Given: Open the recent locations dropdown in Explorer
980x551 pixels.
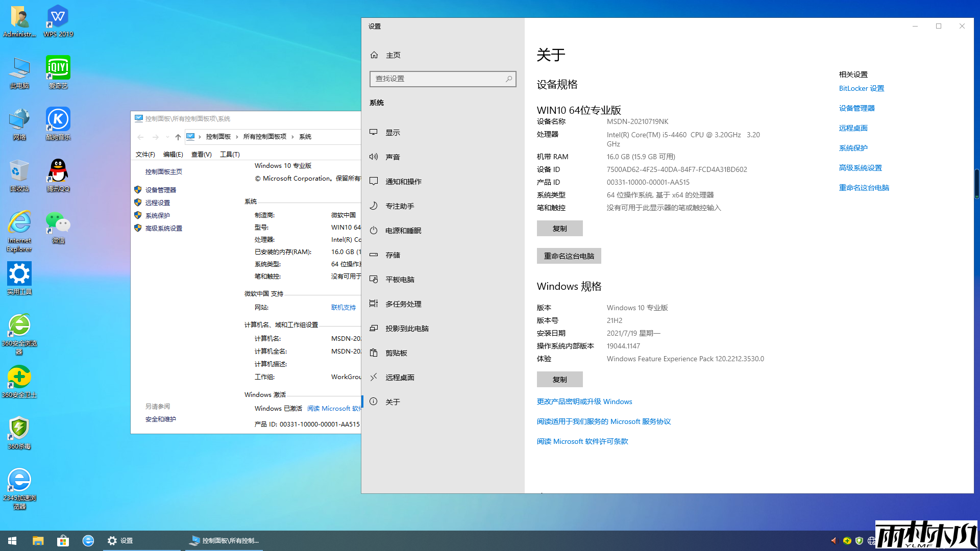Looking at the screenshot, I should [167, 137].
